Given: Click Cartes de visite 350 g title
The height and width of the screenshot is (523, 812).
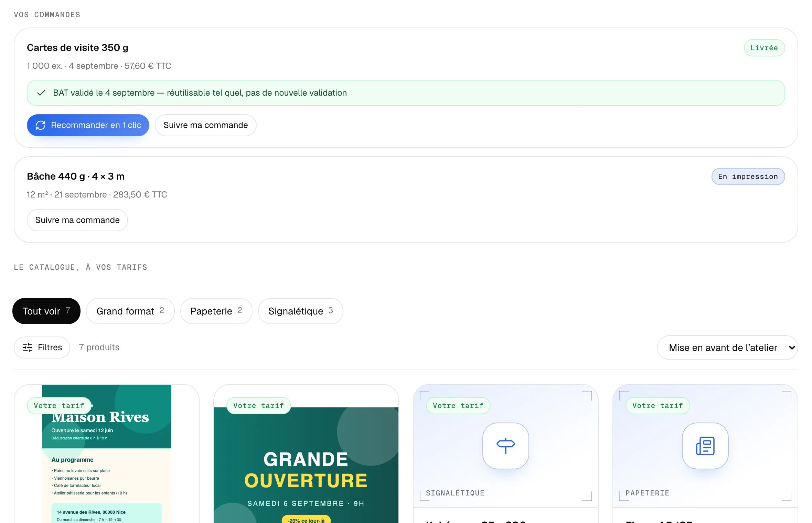Looking at the screenshot, I should pyautogui.click(x=77, y=47).
